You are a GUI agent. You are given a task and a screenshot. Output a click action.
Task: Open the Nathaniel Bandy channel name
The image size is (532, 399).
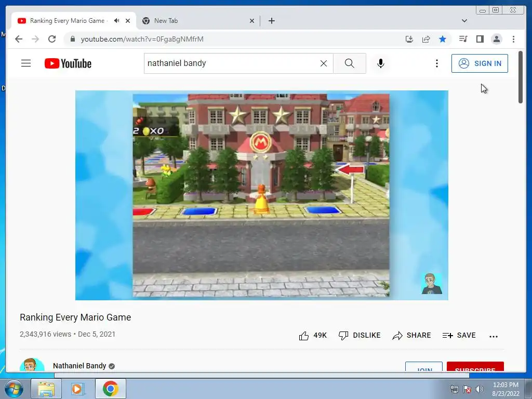79,366
